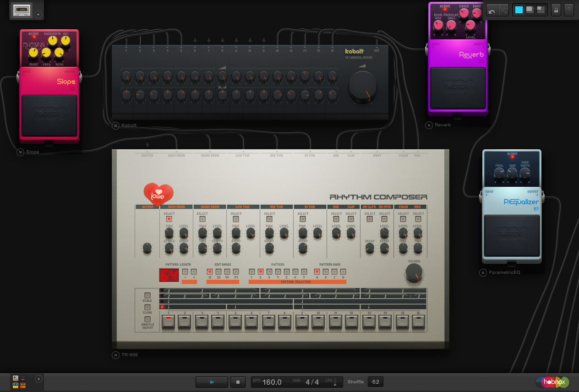The image size is (579, 392).
Task: Click the Kobolt master output knob
Action: (363, 87)
